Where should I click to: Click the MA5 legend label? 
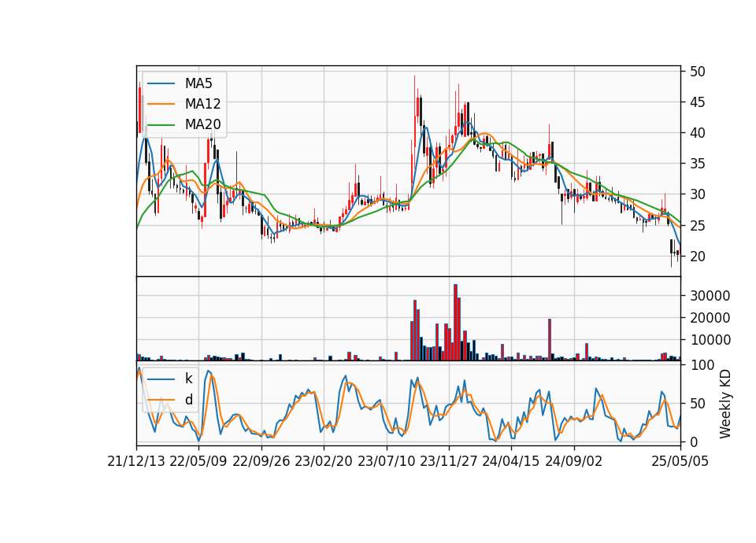(x=198, y=83)
